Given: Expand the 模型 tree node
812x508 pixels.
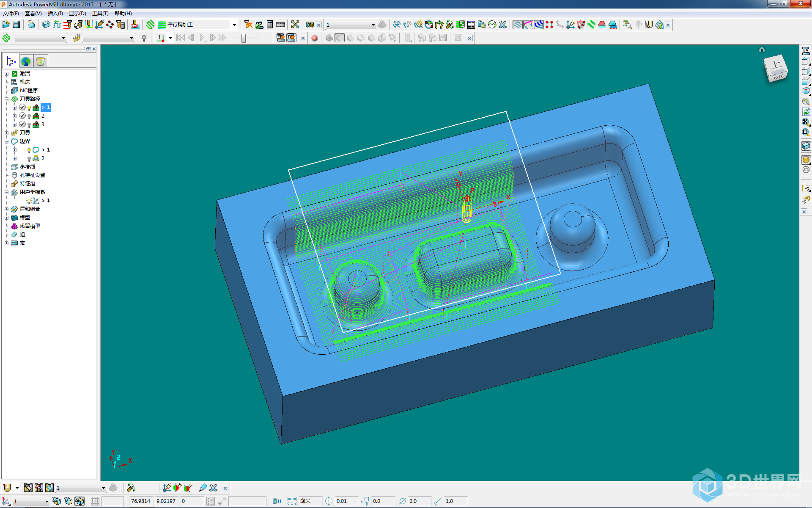Looking at the screenshot, I should (x=7, y=218).
